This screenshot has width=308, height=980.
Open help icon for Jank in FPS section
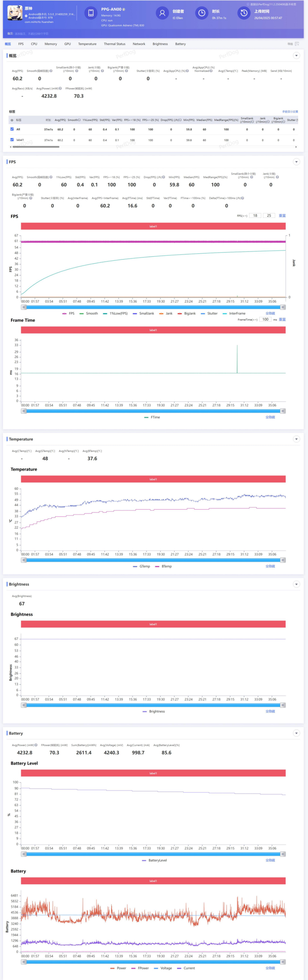tap(277, 177)
